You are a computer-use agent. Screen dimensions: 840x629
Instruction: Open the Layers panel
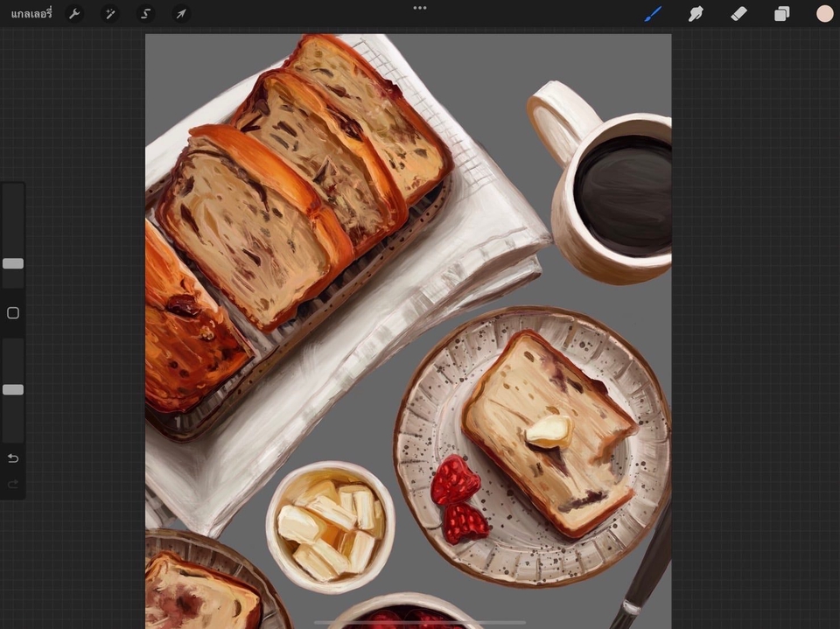tap(781, 14)
